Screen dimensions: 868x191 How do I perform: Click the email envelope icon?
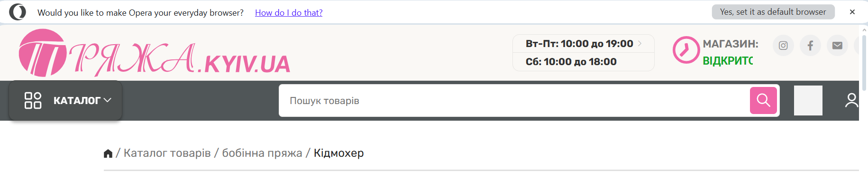(x=837, y=46)
